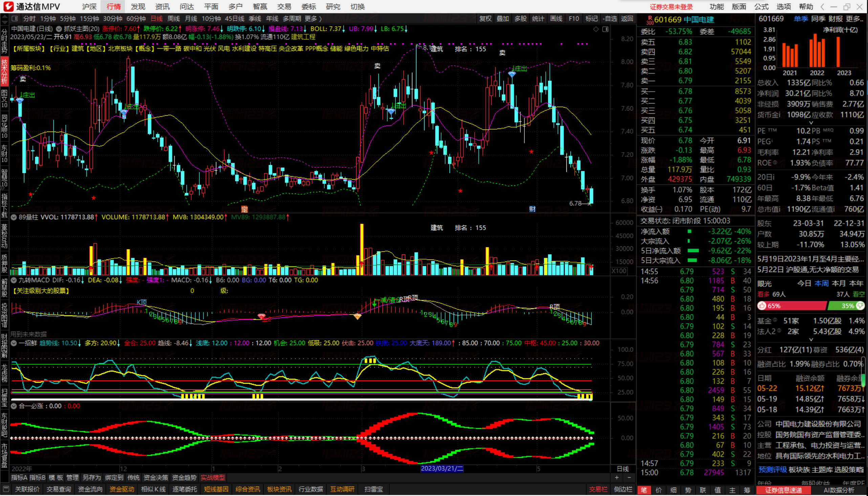Click the back arrow icon next to 帮助
Image resolution: width=868 pixels, height=496 pixels.
(823, 7)
